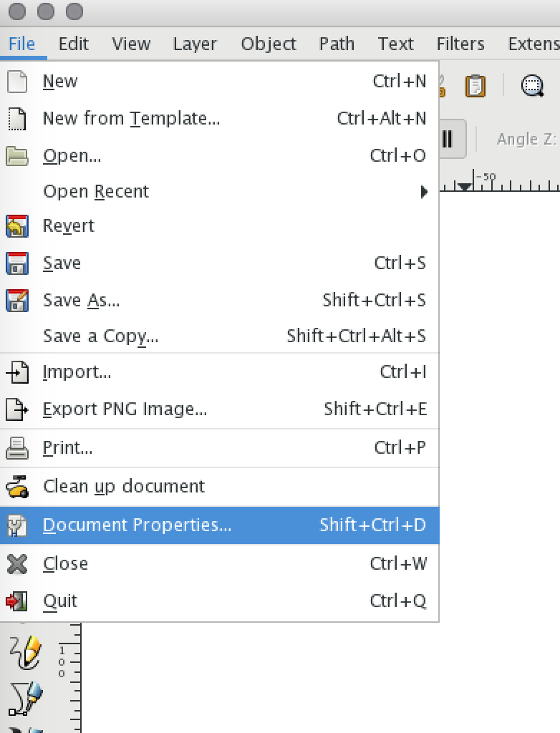Click the Revert icon in the File menu
The height and width of the screenshot is (733, 560).
pos(16,226)
